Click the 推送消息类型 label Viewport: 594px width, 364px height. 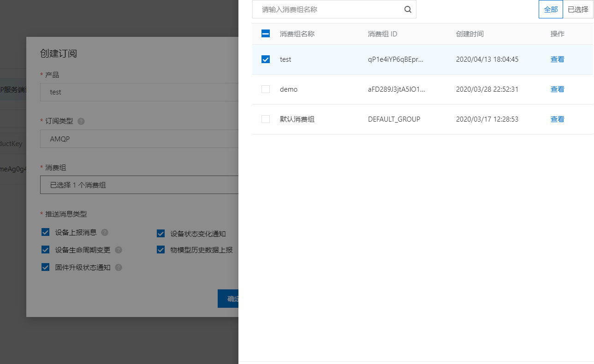(x=66, y=214)
